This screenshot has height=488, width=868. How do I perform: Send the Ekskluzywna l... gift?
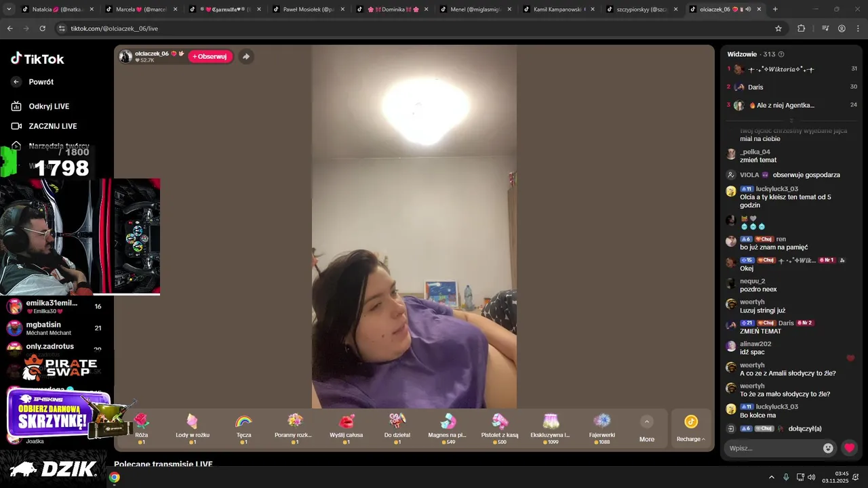click(x=550, y=428)
